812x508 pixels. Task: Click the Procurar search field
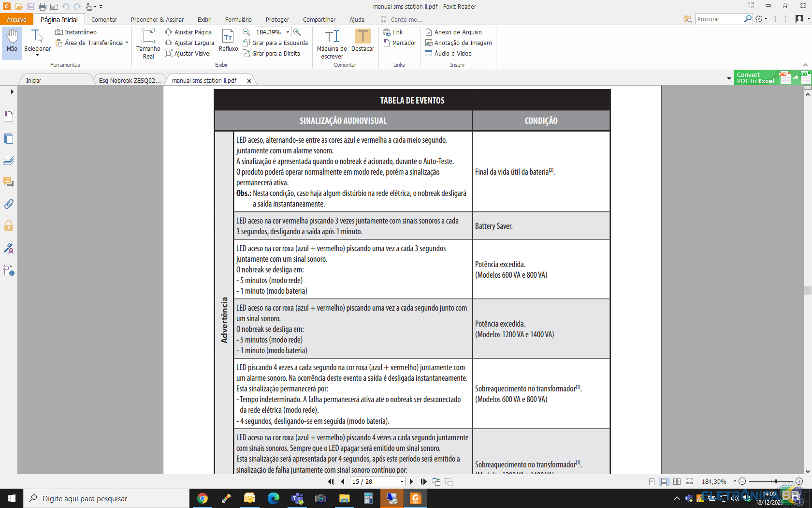pos(719,19)
